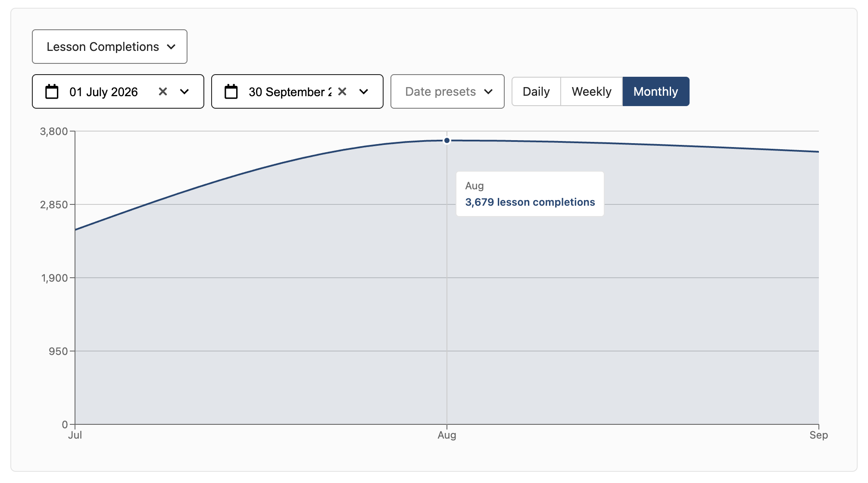
Task: Click the 3,800 y-axis label
Action: coord(54,132)
